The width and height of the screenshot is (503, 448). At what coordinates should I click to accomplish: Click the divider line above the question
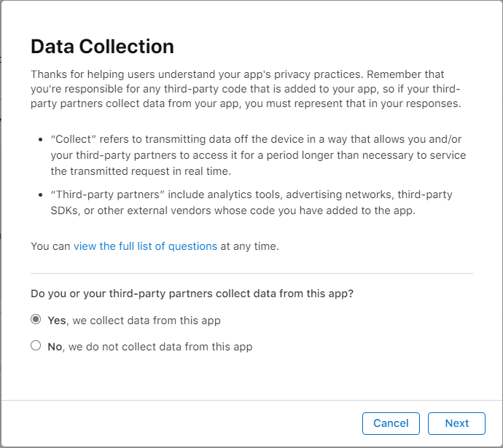251,273
